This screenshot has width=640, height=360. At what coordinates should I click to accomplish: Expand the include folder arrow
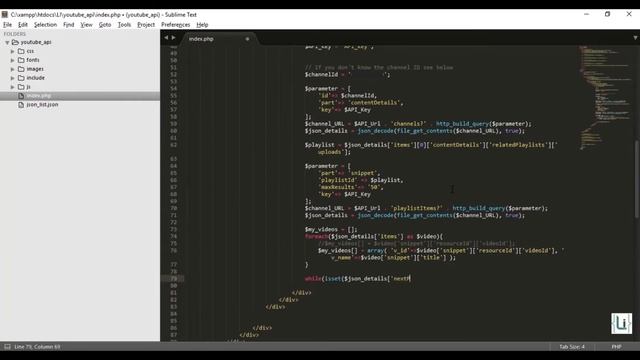pos(13,78)
